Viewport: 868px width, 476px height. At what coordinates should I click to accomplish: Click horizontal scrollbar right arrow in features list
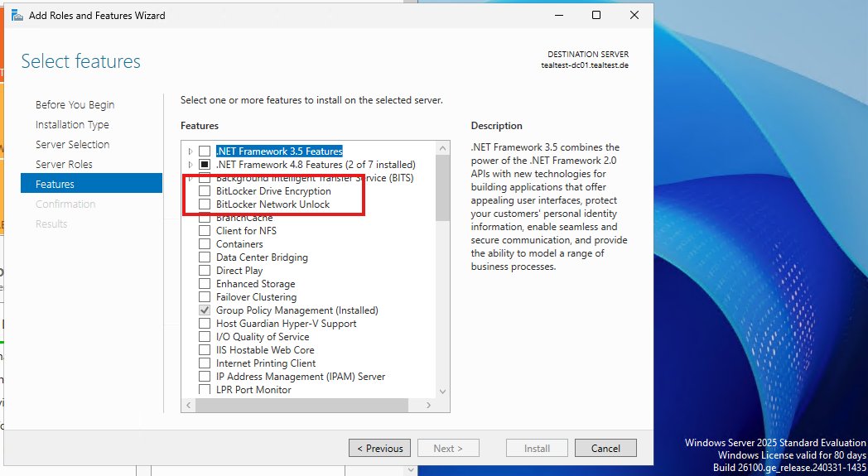coord(428,405)
